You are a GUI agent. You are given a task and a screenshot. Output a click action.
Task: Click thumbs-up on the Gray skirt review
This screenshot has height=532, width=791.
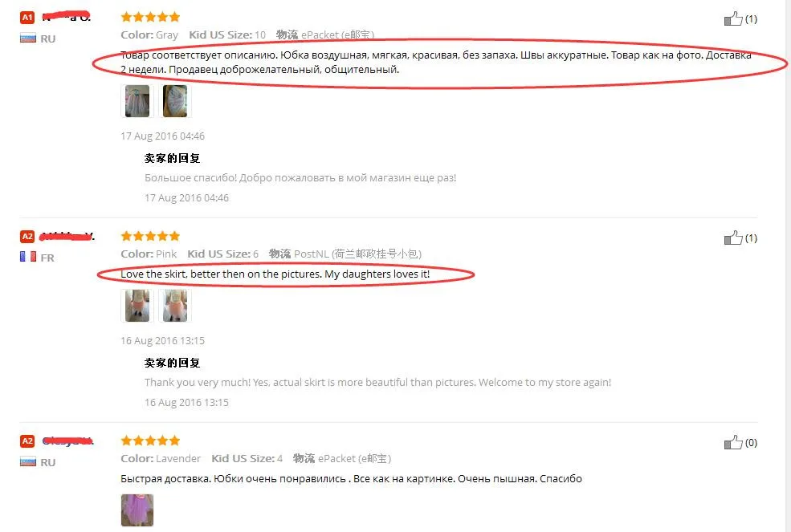point(733,18)
